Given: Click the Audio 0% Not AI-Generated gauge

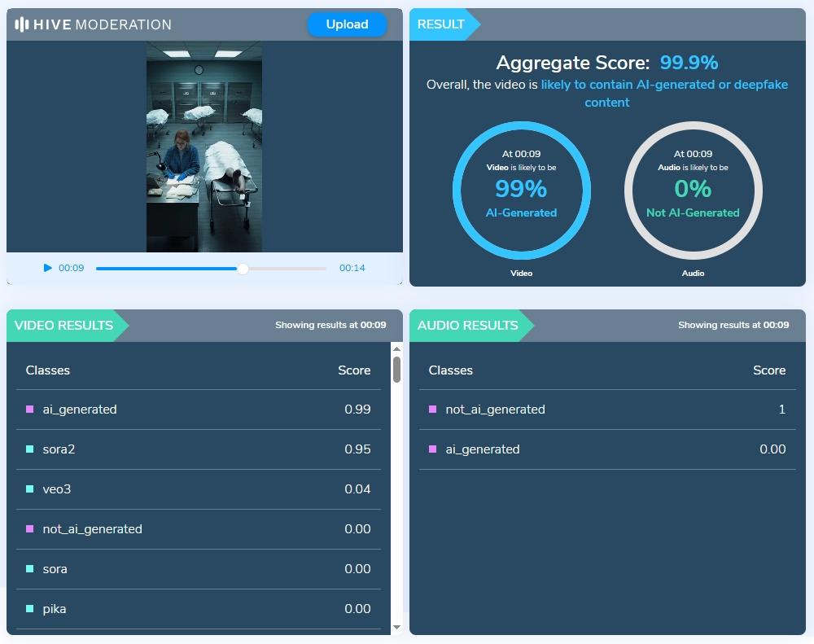Looking at the screenshot, I should point(693,190).
